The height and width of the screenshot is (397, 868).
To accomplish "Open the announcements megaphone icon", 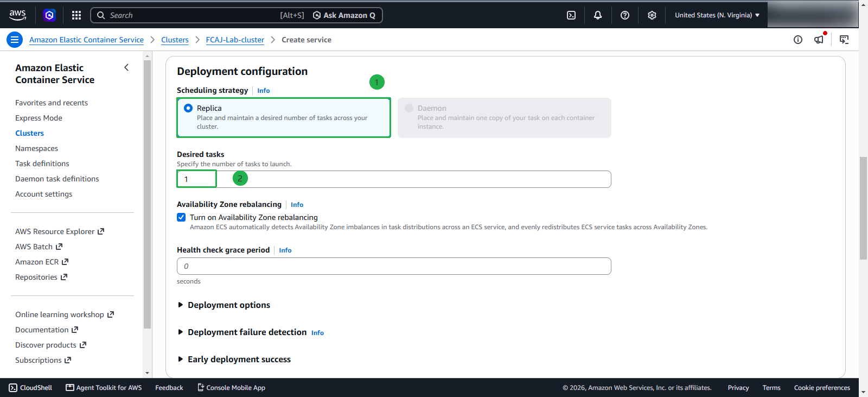I will click(x=819, y=39).
